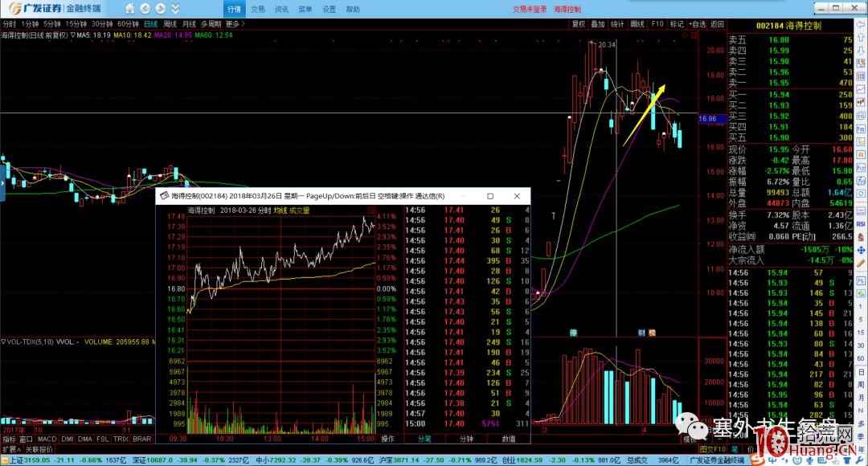Screen dimensions: 868x466
Task: Select the 15分钟 chart period
Action: coord(76,24)
